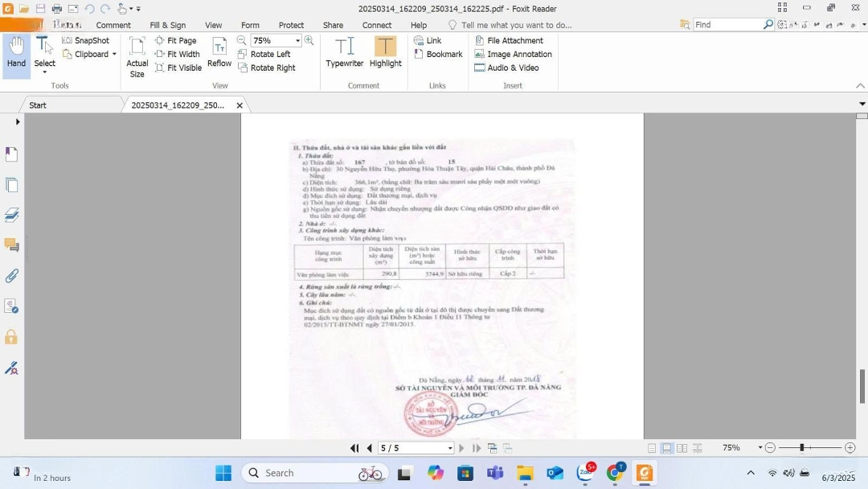
Task: Click the SnapShot tool
Action: 86,40
